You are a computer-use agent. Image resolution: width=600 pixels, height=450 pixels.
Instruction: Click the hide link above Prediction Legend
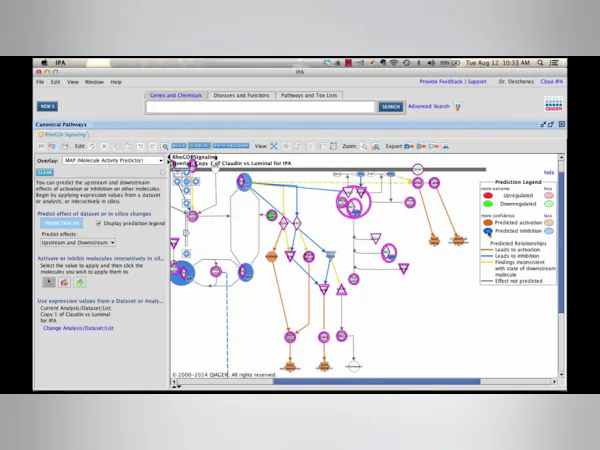tap(549, 173)
